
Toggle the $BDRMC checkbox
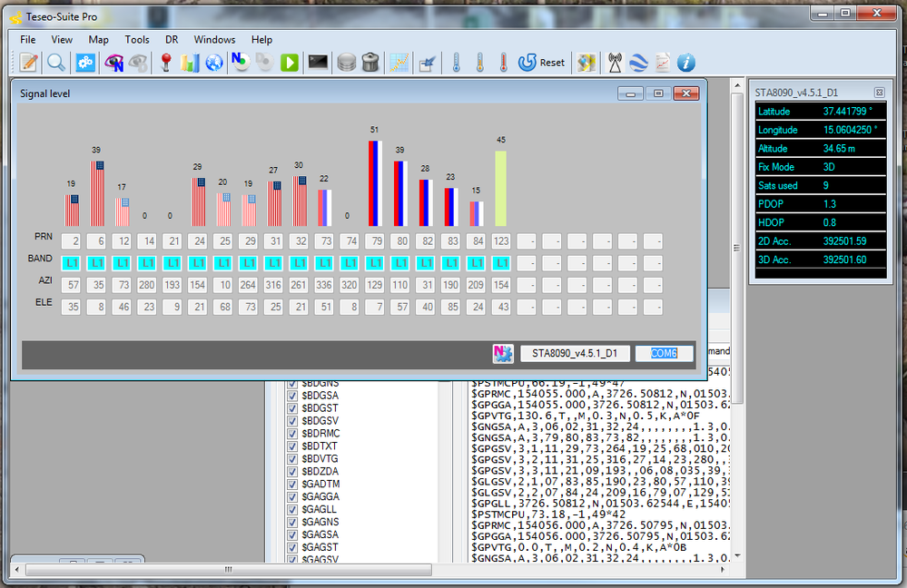[x=292, y=434]
